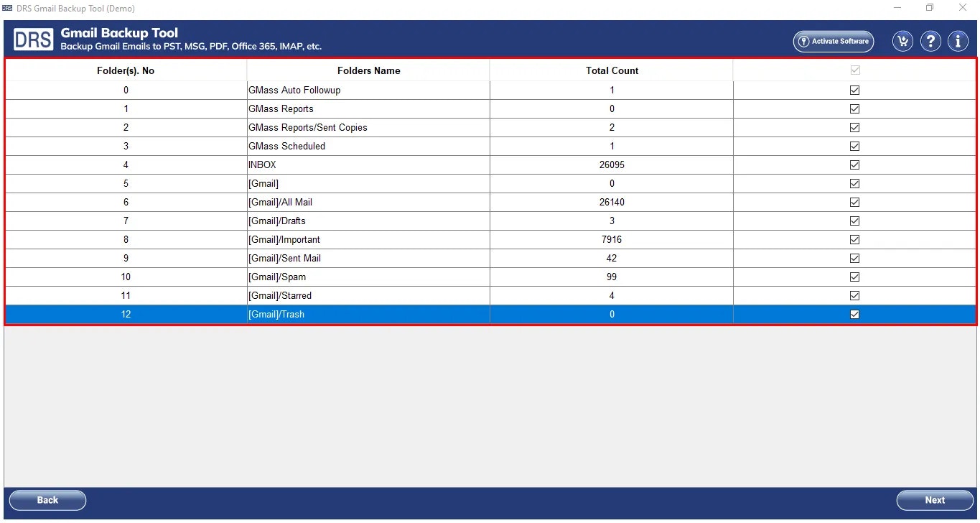Select the [Gmail]/Important folder name
Screen dimensions: 980x523
coord(284,239)
